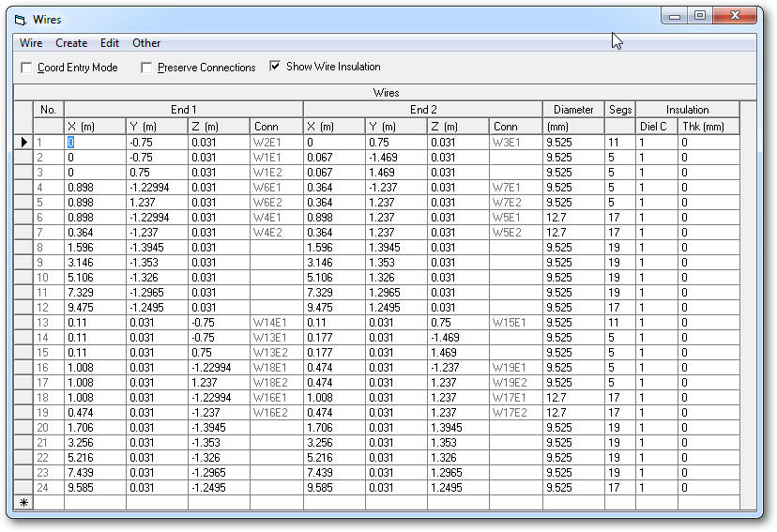The height and width of the screenshot is (532, 777).
Task: Enable Preserve Connections checkbox
Action: coord(146,68)
